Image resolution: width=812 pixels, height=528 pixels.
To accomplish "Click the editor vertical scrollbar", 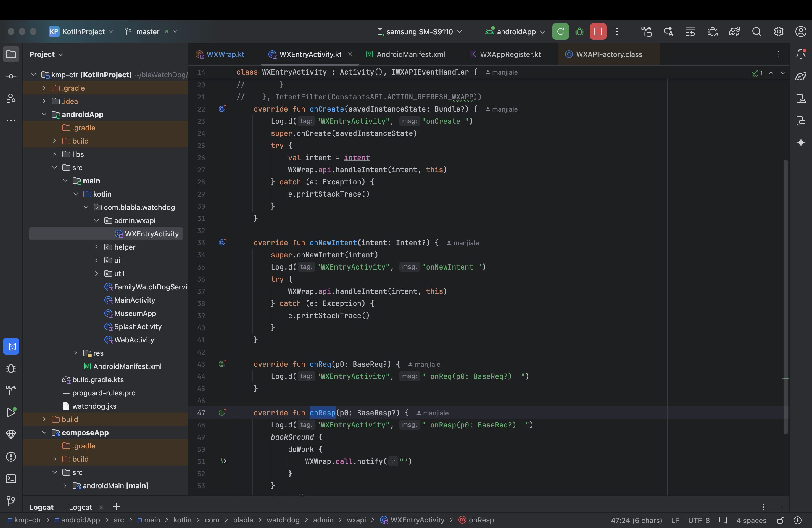I will tap(785, 297).
